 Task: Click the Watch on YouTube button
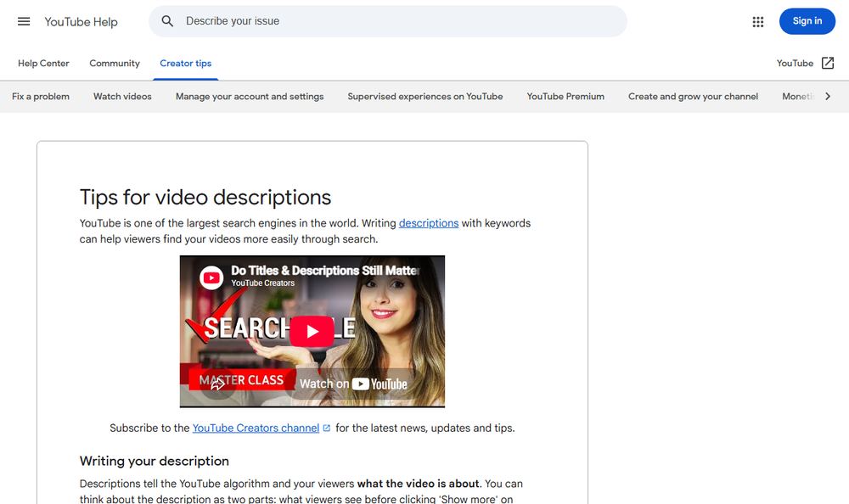point(353,384)
